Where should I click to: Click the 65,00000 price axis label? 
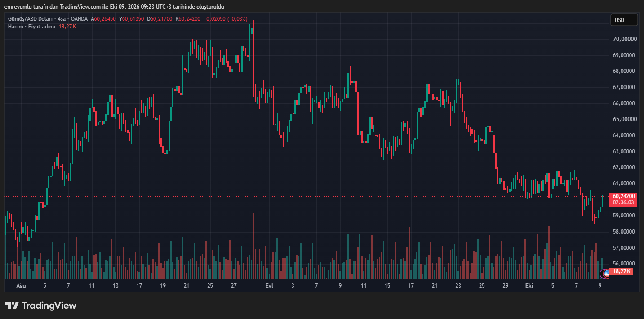click(625, 119)
